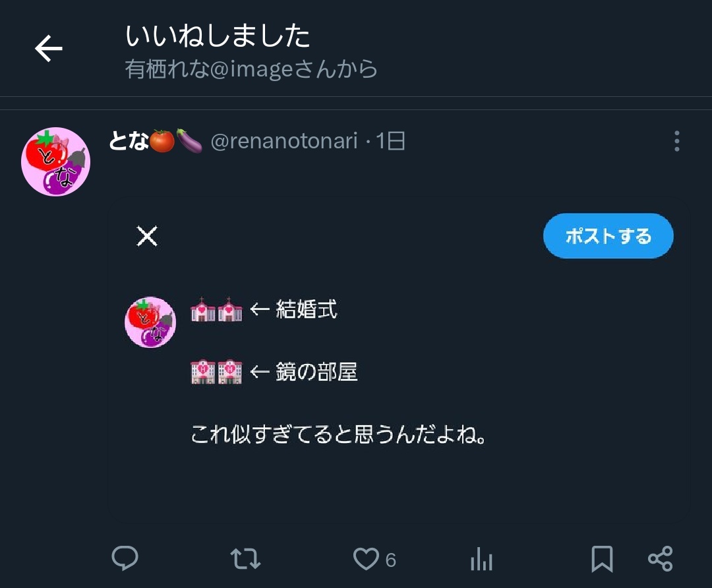Go back with the left arrow
This screenshot has height=588, width=712.
click(x=48, y=49)
